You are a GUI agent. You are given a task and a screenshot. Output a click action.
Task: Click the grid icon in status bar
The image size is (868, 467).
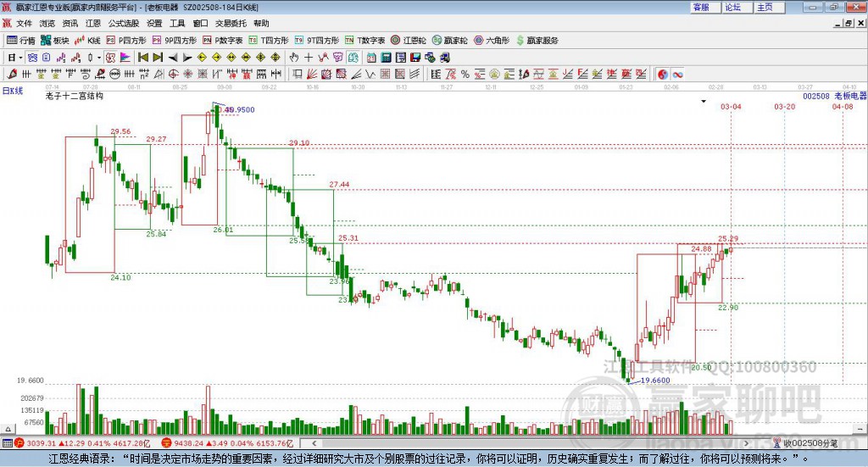point(7,443)
